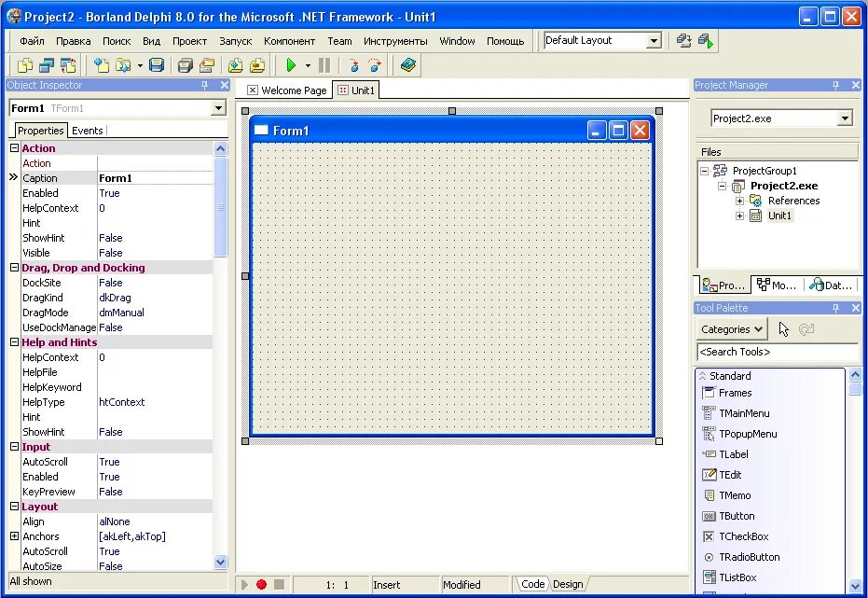This screenshot has width=868, height=598.
Task: Open the Компонент menu
Action: click(290, 41)
